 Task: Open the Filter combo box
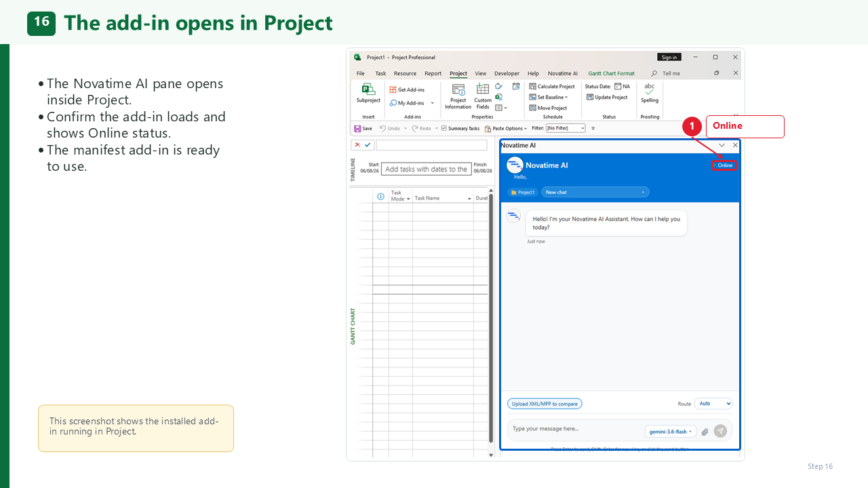[x=566, y=128]
